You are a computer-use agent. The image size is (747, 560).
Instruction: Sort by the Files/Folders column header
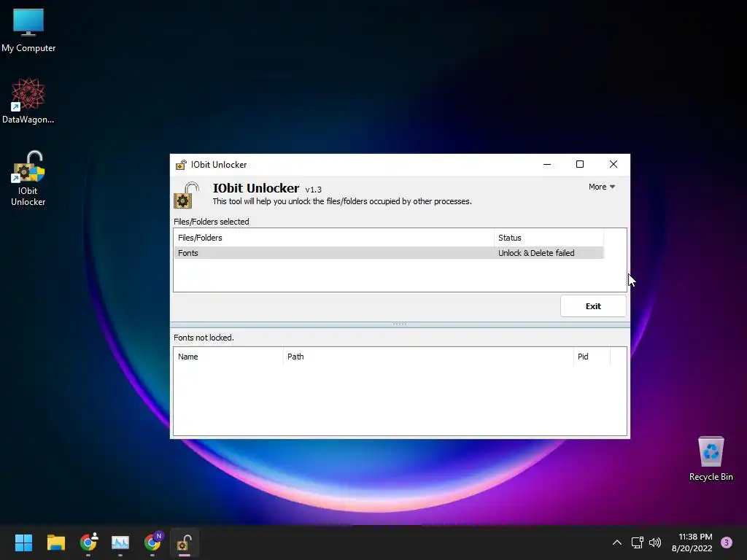coord(334,238)
